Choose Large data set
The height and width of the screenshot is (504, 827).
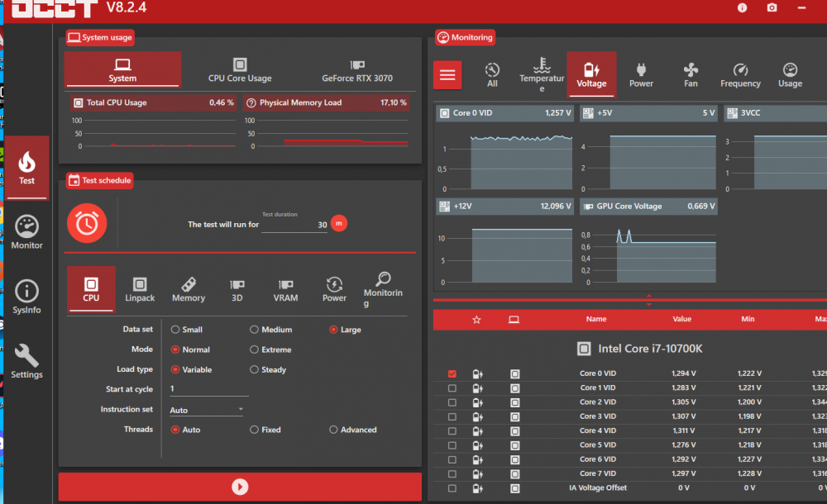click(x=346, y=330)
